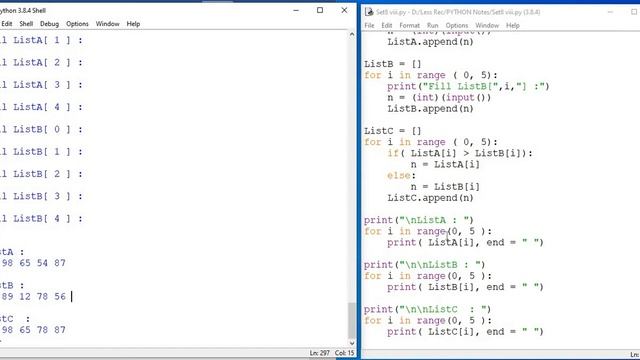Click the 'ListB[ 2 ] :' prompt line in shell
The image size is (640, 360).
point(41,174)
